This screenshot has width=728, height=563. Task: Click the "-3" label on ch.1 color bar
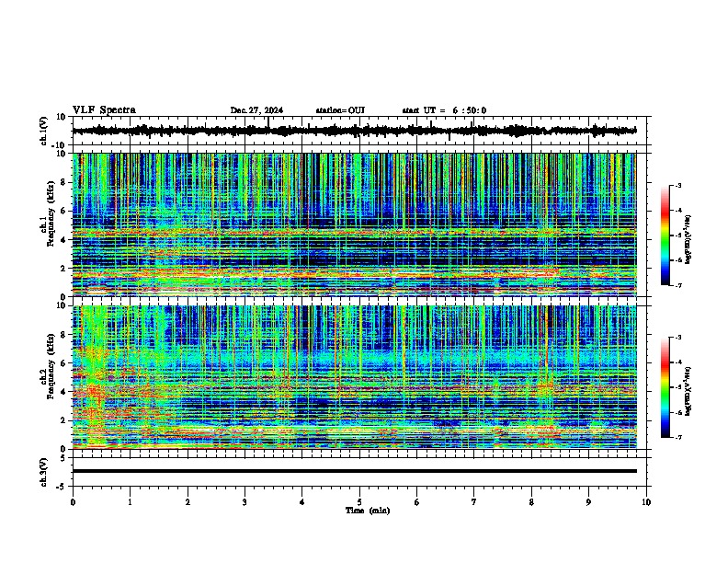point(678,186)
